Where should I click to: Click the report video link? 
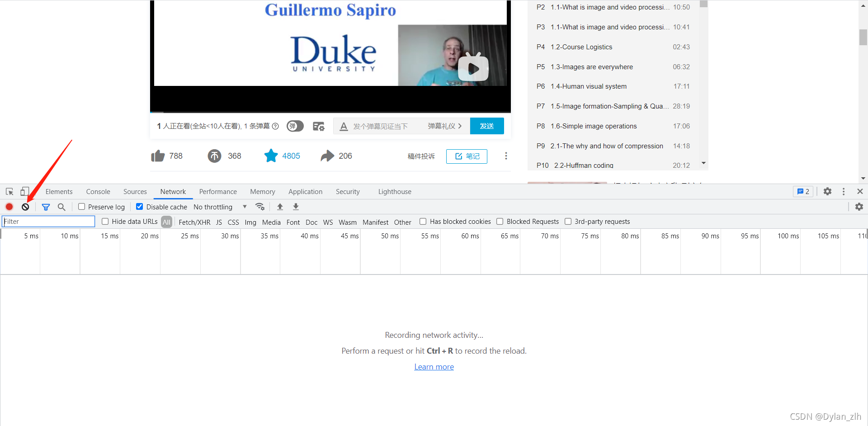[x=421, y=156]
